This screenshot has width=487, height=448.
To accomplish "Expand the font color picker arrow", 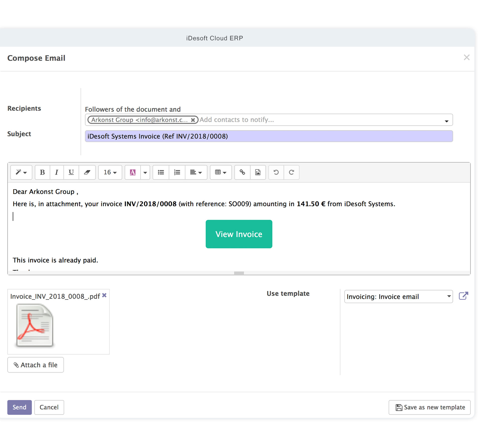I will [145, 172].
